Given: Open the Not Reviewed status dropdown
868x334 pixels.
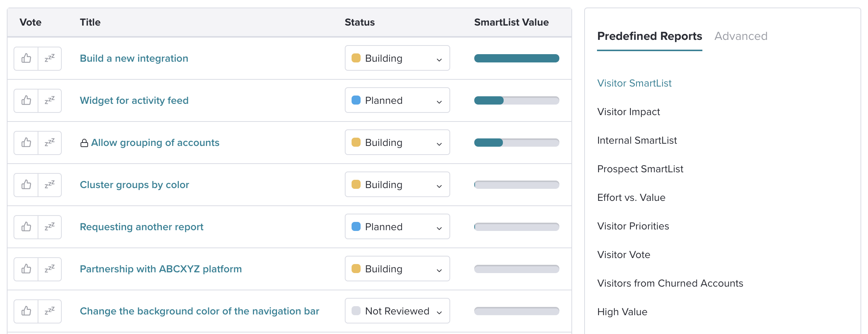Looking at the screenshot, I should click(397, 311).
